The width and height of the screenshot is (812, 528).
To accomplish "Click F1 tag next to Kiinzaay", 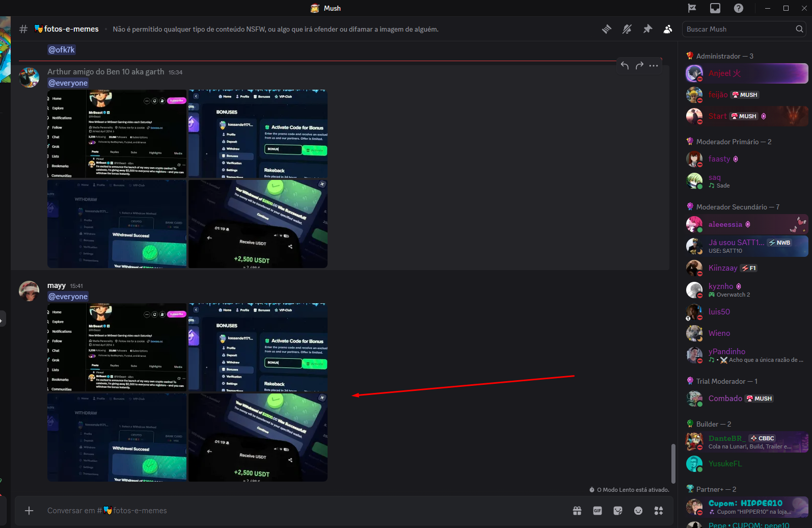I will 749,268.
